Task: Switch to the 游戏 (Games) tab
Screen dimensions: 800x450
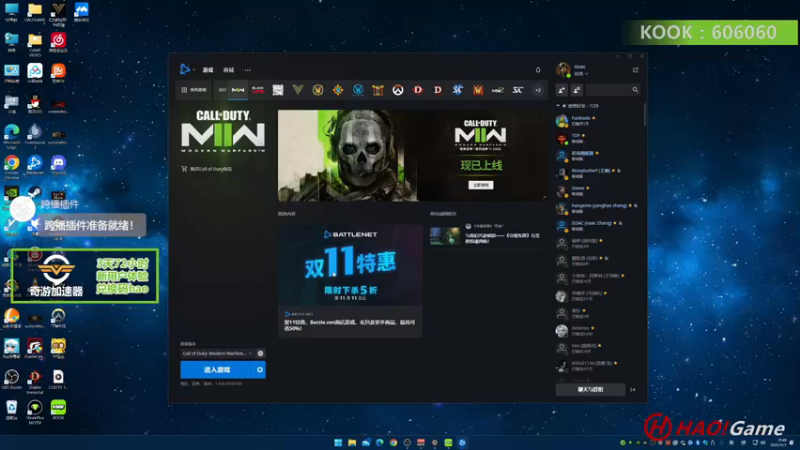Action: point(208,70)
